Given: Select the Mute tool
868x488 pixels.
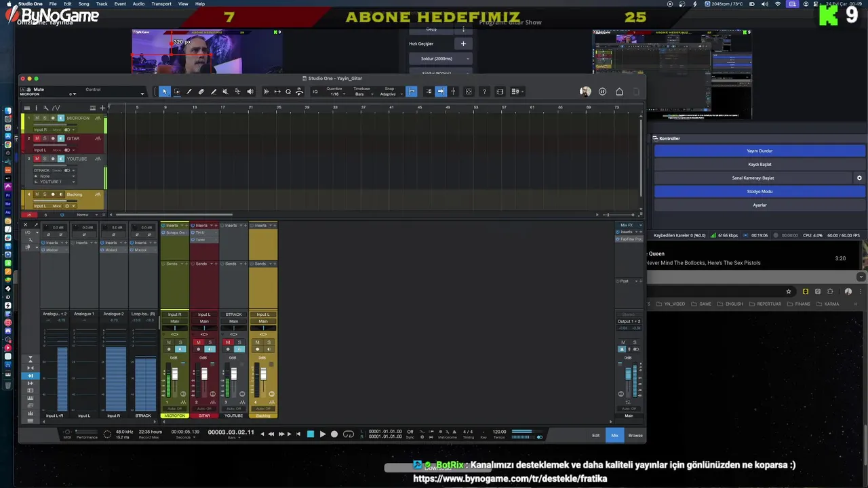Looking at the screenshot, I should click(x=225, y=91).
